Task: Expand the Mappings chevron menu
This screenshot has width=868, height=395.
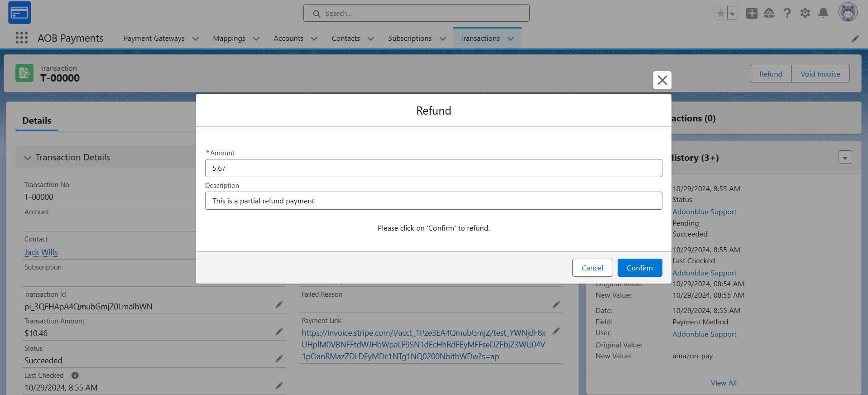Action: 256,39
